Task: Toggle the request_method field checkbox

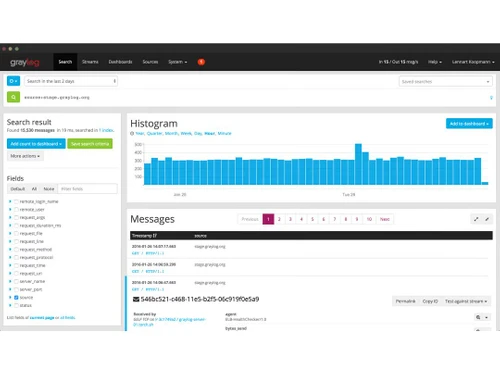Action: 16,249
